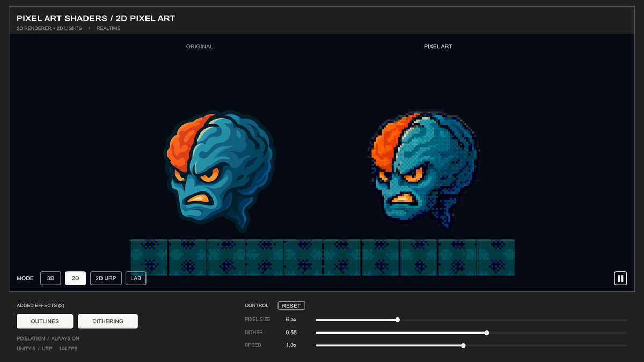This screenshot has height=362, width=644.
Task: Click the 'UNITY 6 / URP' text
Action: (34, 349)
